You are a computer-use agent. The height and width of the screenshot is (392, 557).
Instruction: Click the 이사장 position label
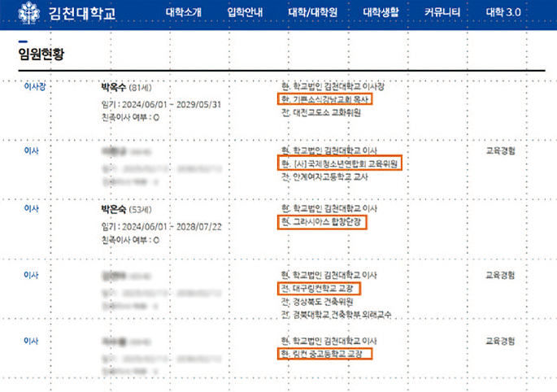[x=35, y=85]
